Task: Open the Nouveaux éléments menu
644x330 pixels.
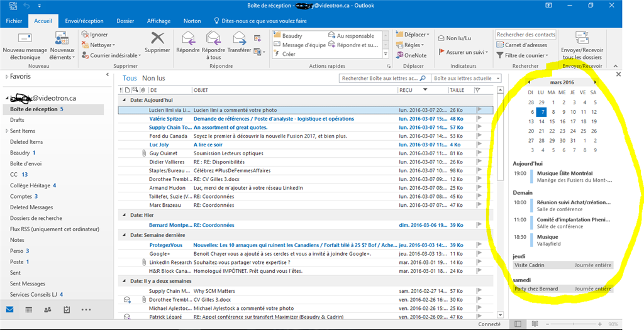Action: pyautogui.click(x=62, y=46)
